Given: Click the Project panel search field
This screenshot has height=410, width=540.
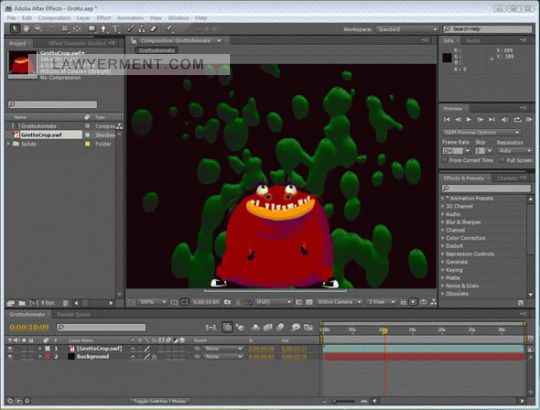Looking at the screenshot, I should point(53,104).
